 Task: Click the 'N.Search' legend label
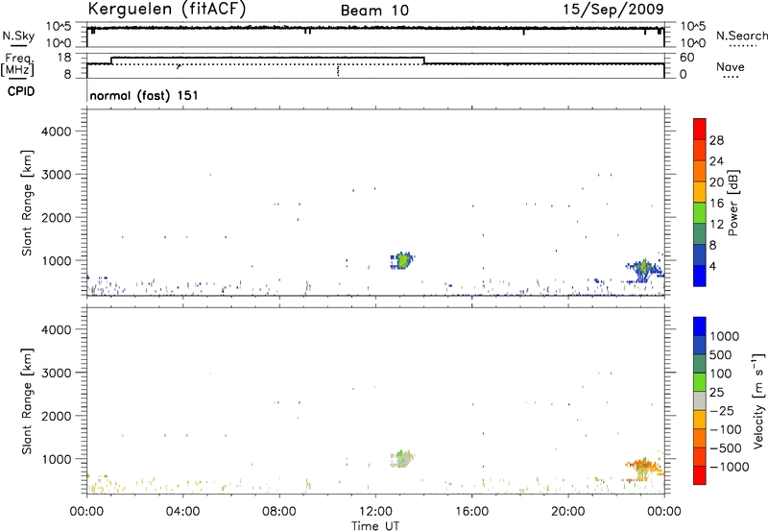point(741,36)
